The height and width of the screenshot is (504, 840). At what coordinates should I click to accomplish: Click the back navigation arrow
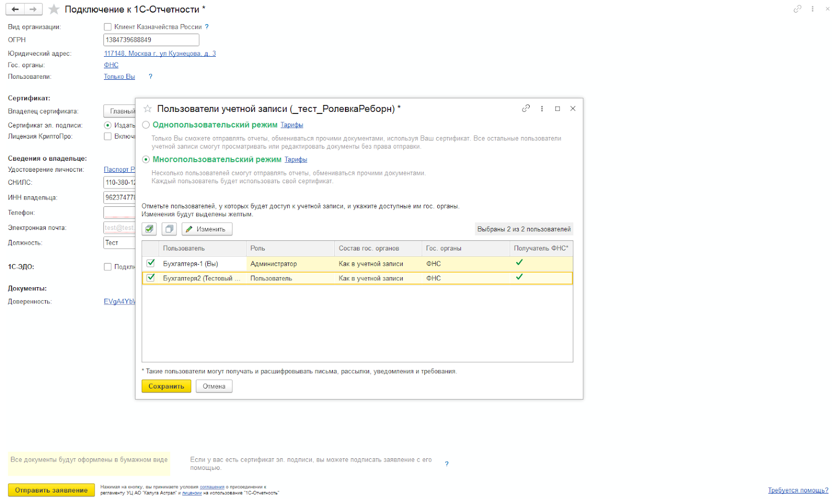15,9
